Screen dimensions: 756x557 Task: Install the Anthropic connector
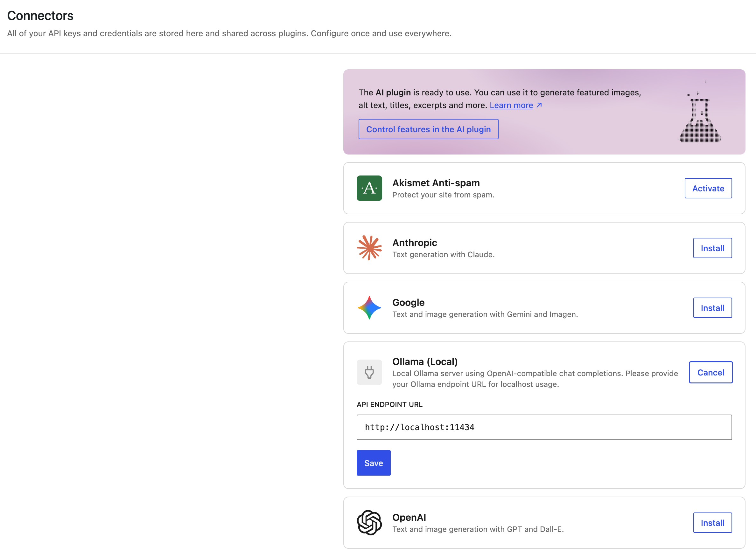pyautogui.click(x=712, y=248)
